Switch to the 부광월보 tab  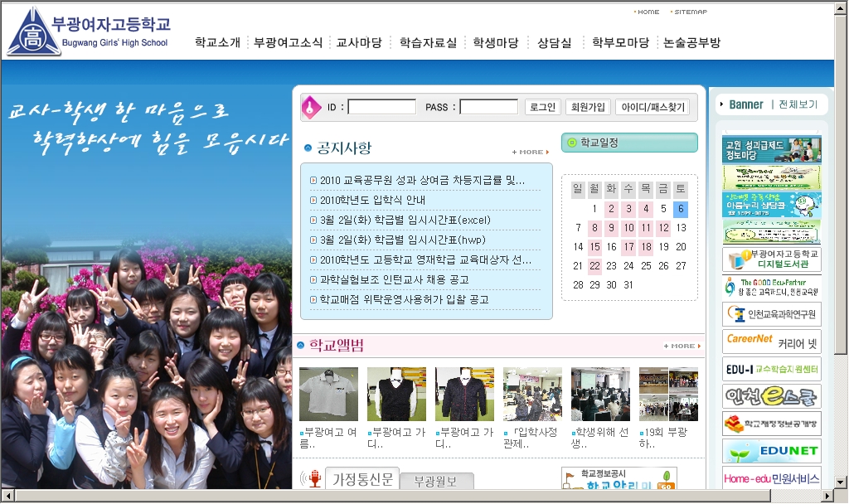[x=436, y=480]
